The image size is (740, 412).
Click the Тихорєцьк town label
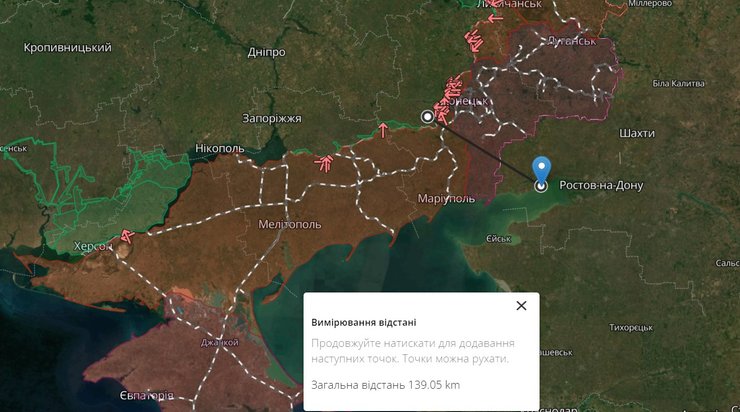(x=631, y=328)
